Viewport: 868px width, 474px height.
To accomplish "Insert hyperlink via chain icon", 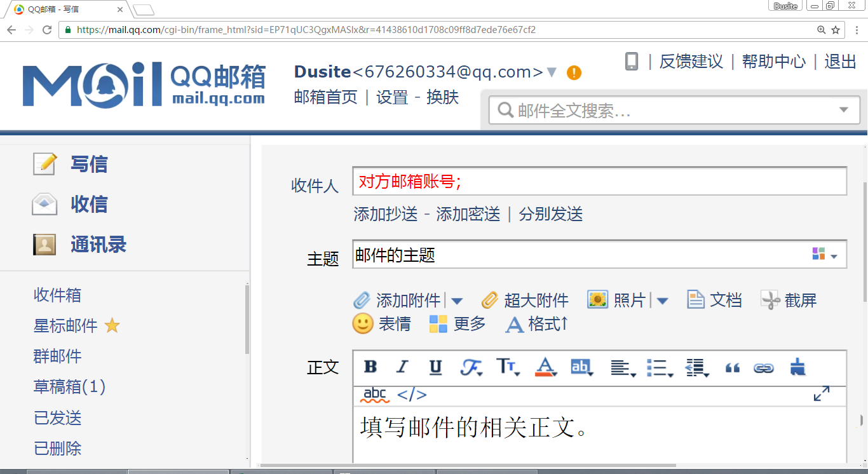I will [763, 368].
